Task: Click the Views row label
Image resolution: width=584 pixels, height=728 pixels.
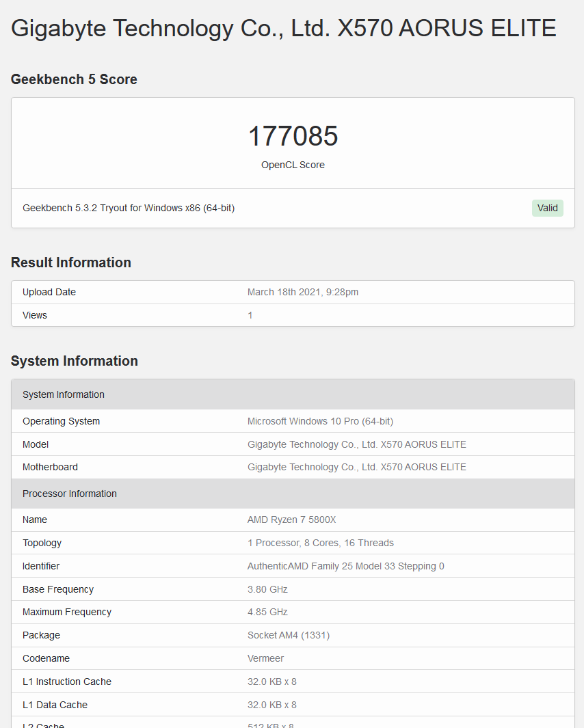Action: point(35,315)
